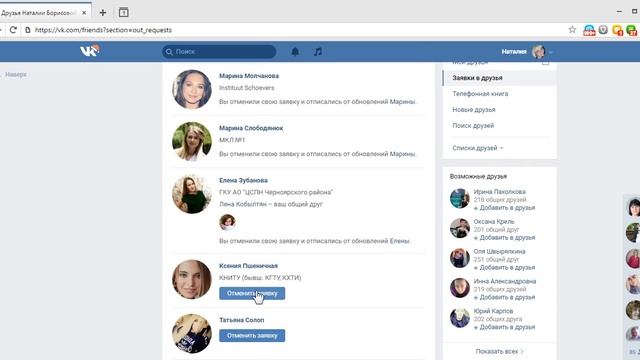
Task: Add Оксана Крель as friend
Action: coord(504,238)
